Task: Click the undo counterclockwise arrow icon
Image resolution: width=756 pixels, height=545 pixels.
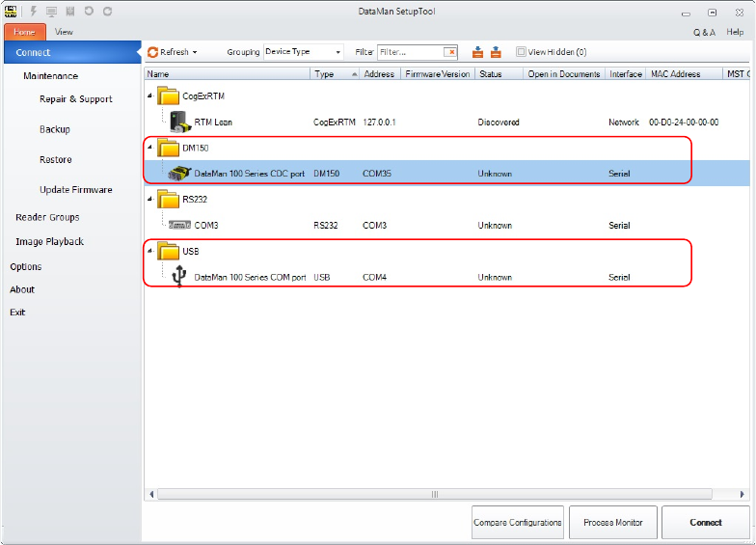Action: pyautogui.click(x=89, y=11)
